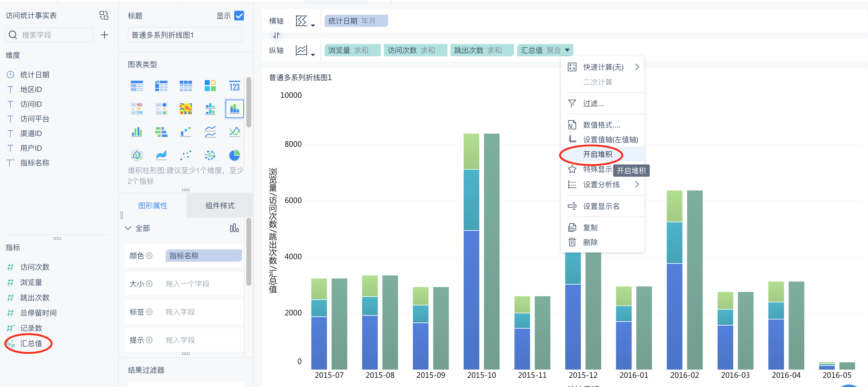Select the dot indicator table chart
This screenshot has width=868, height=387.
click(161, 109)
